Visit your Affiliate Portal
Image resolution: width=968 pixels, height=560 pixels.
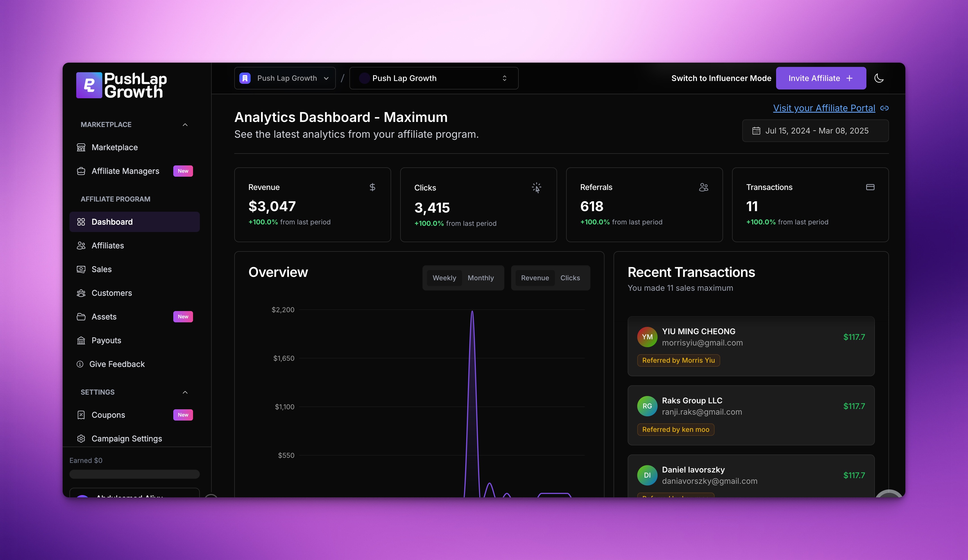coord(823,108)
